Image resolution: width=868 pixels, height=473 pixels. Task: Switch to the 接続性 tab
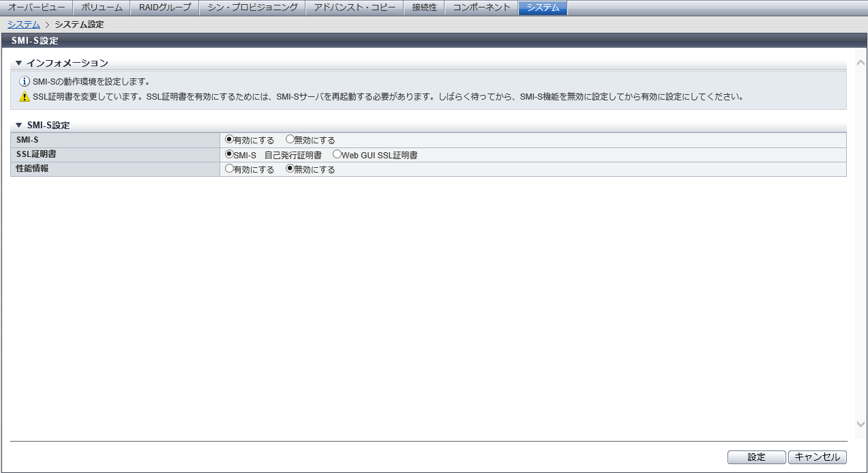424,8
